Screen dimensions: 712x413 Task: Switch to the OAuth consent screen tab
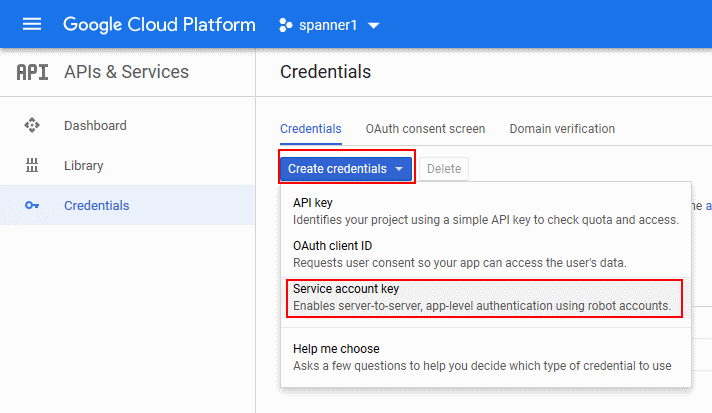[425, 129]
